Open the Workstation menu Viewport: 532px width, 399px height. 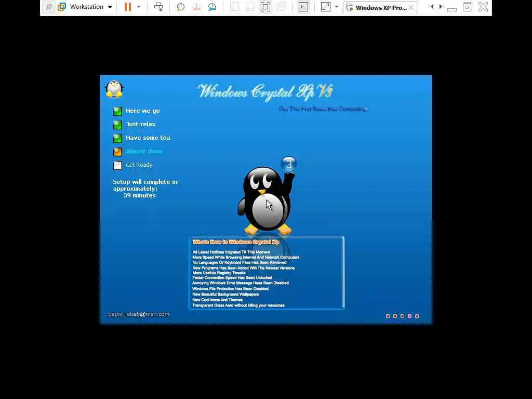86,7
